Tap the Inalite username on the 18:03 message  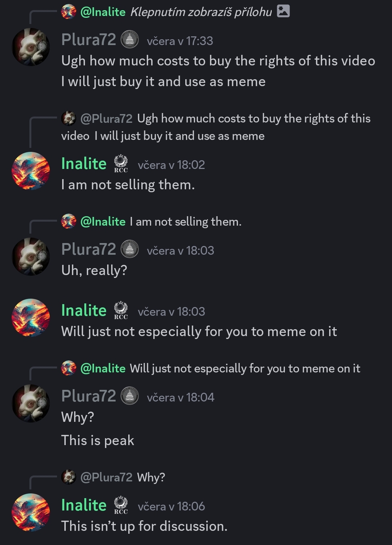84,311
